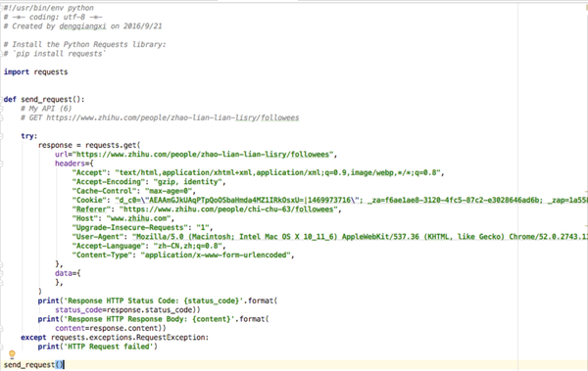Click 'except requests.exceptions.RequestException:' line
Viewport: 588px width, 371px height.
[x=115, y=338]
